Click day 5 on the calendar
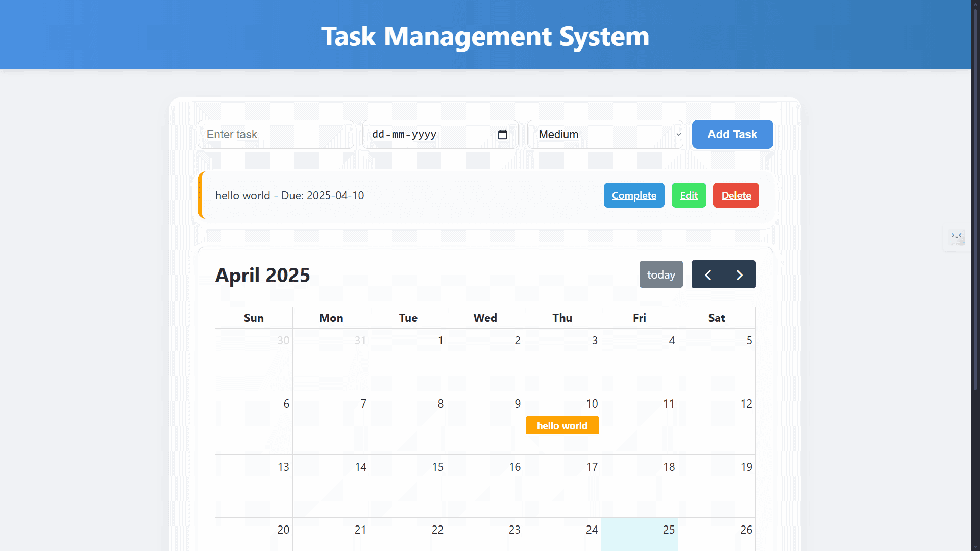Viewport: 980px width, 551px height. (x=717, y=360)
